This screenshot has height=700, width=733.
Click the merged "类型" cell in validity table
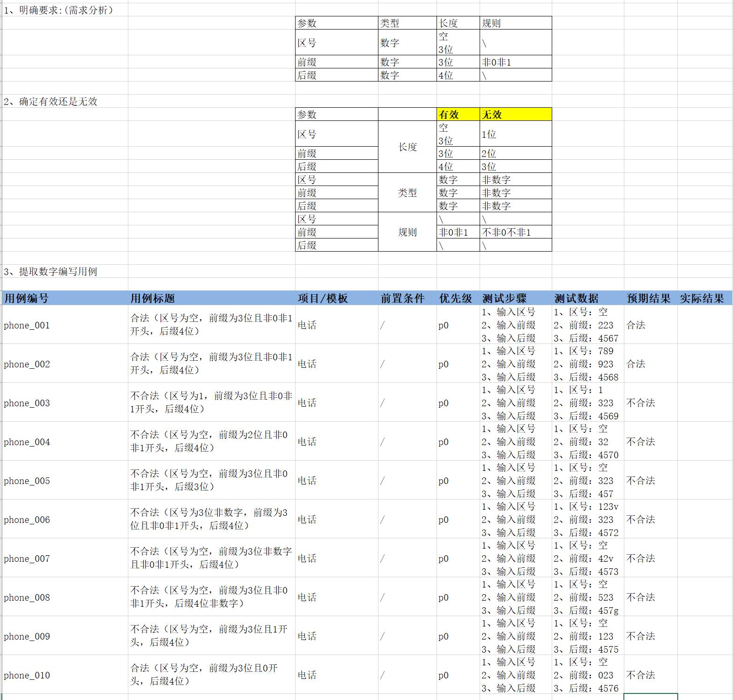(407, 193)
